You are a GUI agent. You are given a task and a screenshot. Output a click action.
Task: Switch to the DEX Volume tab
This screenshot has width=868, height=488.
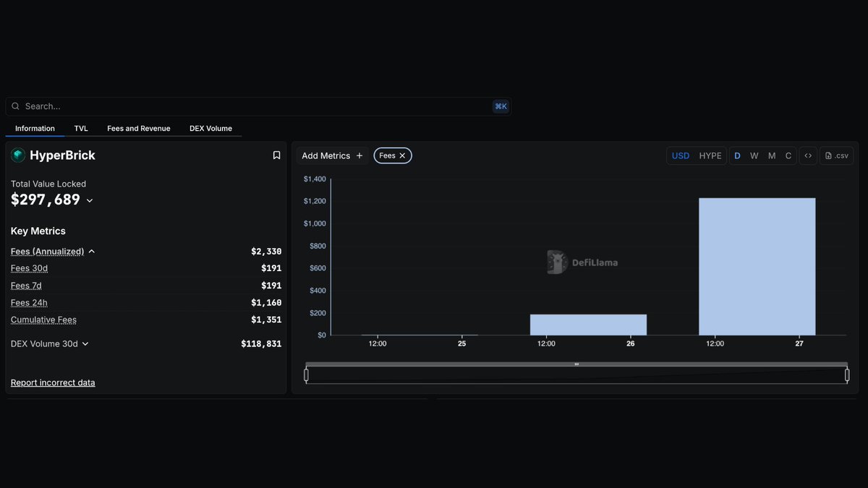210,129
